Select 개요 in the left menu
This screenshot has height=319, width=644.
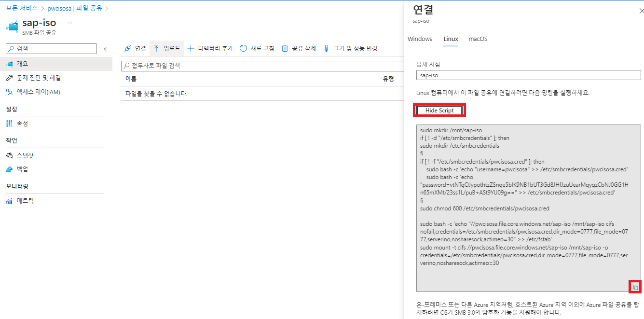[x=56, y=64]
